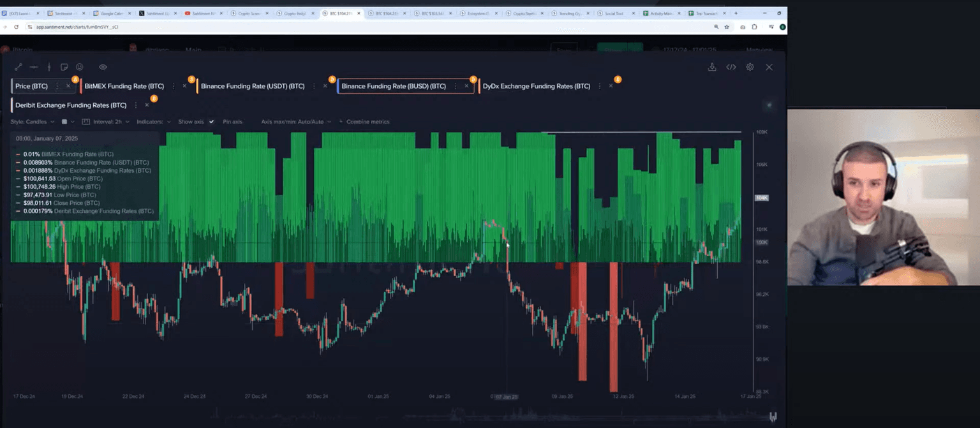Remove the BitMEX Funding Rate metric
Image resolution: width=980 pixels, height=428 pixels.
pos(184,86)
